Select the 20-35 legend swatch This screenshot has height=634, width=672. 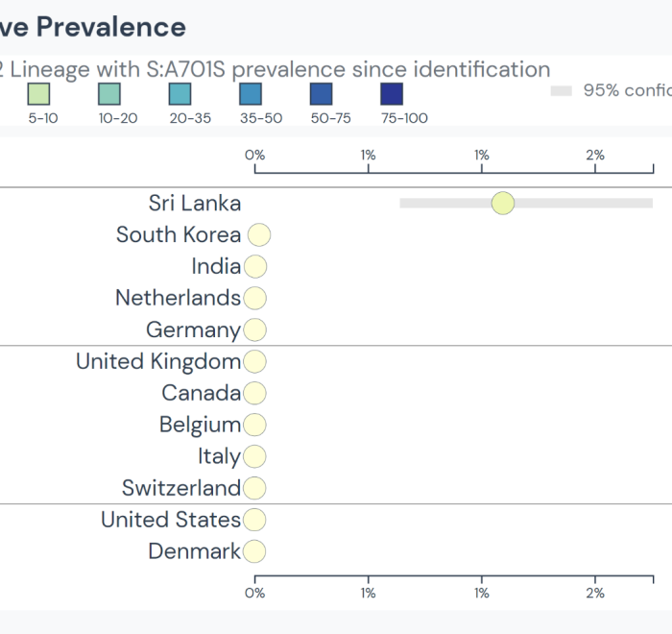(x=180, y=94)
